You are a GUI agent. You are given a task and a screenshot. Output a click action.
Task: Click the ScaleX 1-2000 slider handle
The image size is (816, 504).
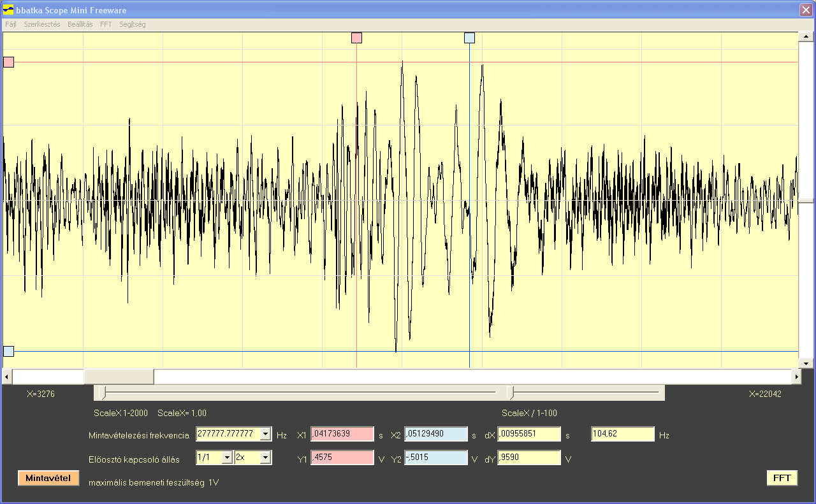click(x=103, y=392)
